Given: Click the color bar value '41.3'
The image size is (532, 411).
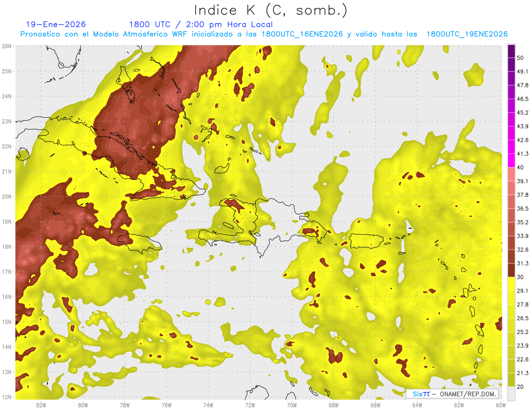Looking at the screenshot, I should point(523,154).
